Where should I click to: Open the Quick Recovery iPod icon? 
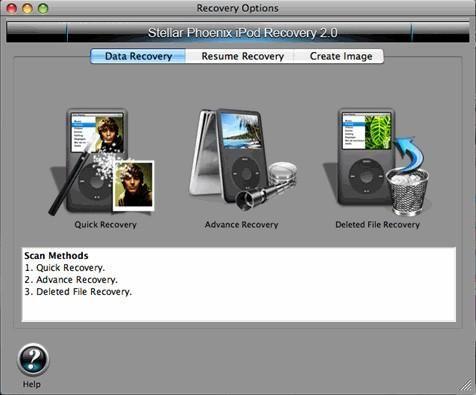[x=102, y=161]
